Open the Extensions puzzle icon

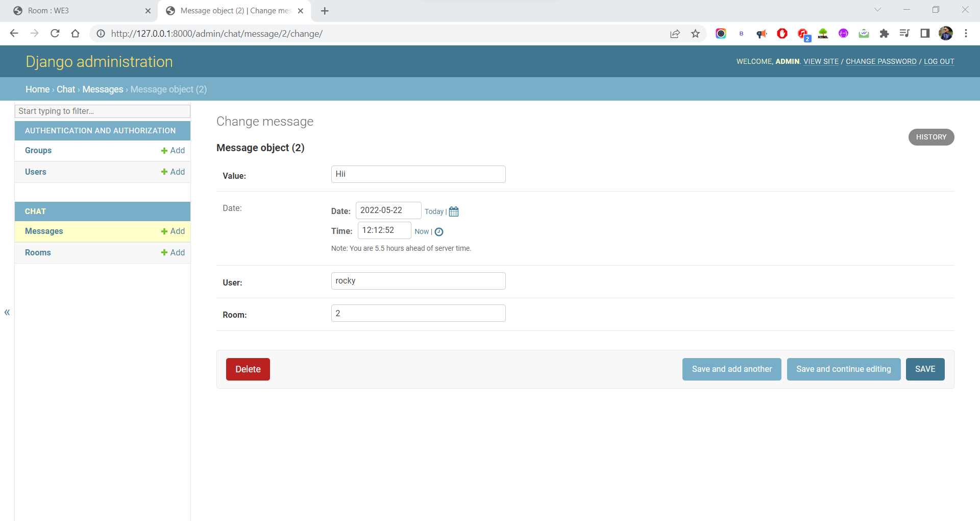coord(884,34)
